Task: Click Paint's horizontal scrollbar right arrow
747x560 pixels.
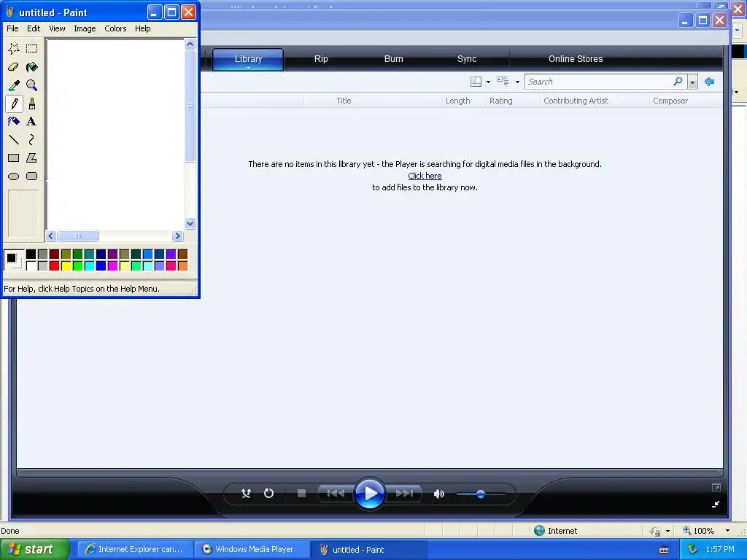Action: click(178, 236)
